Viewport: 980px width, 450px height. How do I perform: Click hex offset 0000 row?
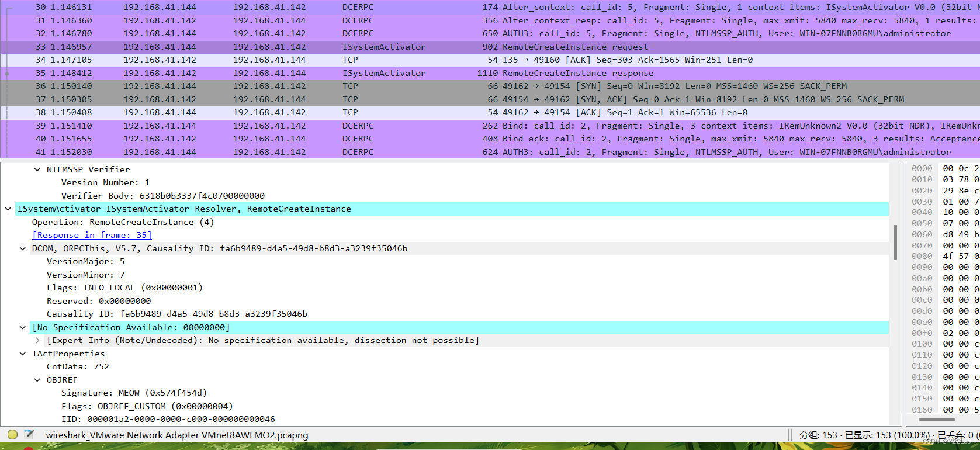point(945,168)
